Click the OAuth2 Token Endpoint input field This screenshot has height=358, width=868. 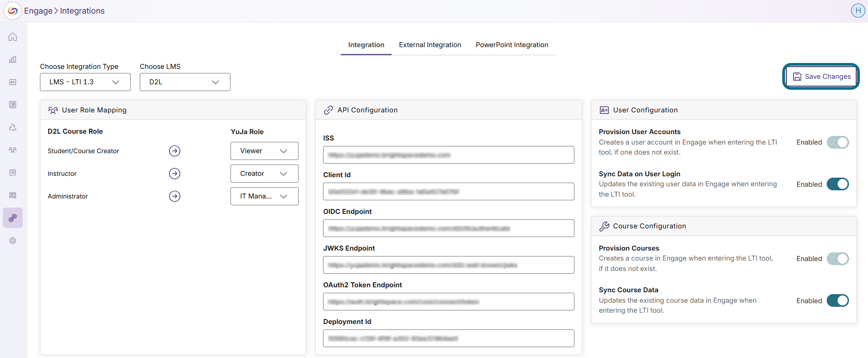pyautogui.click(x=449, y=302)
